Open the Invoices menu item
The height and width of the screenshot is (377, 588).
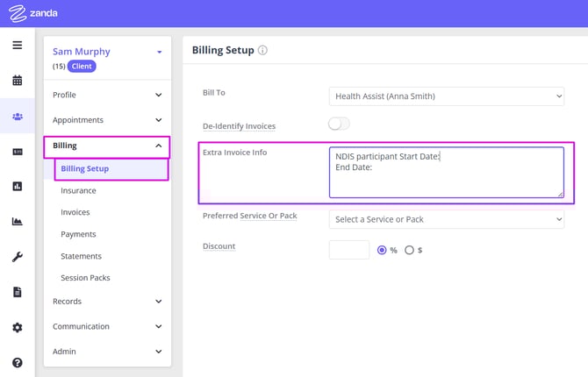[75, 212]
